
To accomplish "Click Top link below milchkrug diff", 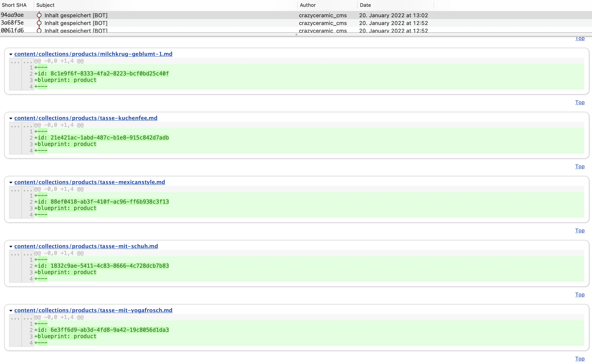I will tap(580, 102).
